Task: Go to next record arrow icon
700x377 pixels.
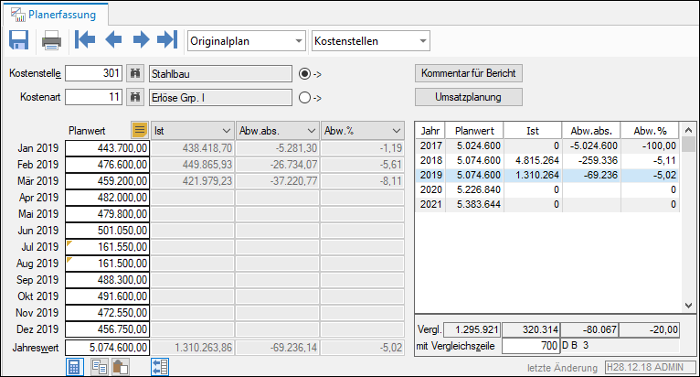Action: click(141, 40)
